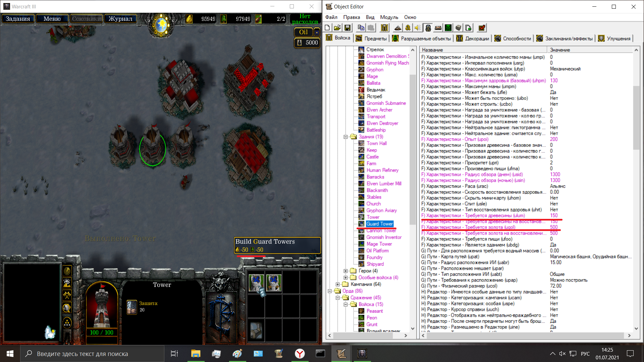Switch to the Улучшения tab

(614, 39)
